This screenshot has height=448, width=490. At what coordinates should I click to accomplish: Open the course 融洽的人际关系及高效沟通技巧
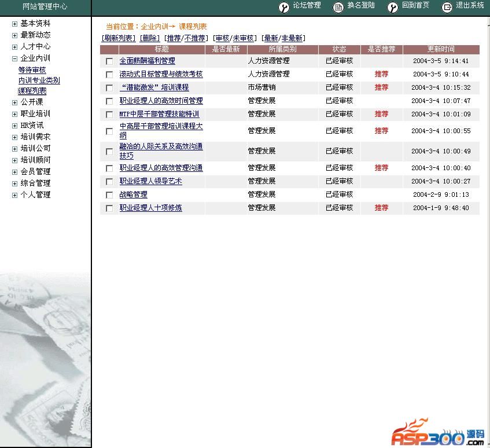point(161,151)
